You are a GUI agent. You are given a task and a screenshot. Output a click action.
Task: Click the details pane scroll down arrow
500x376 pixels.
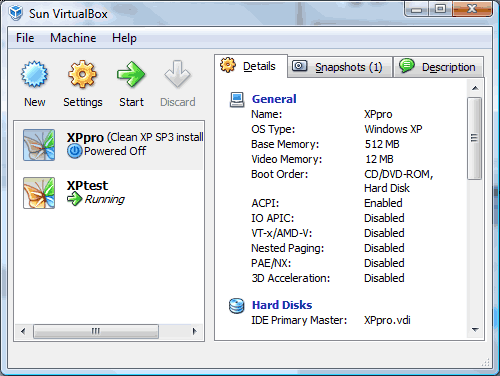(x=475, y=330)
